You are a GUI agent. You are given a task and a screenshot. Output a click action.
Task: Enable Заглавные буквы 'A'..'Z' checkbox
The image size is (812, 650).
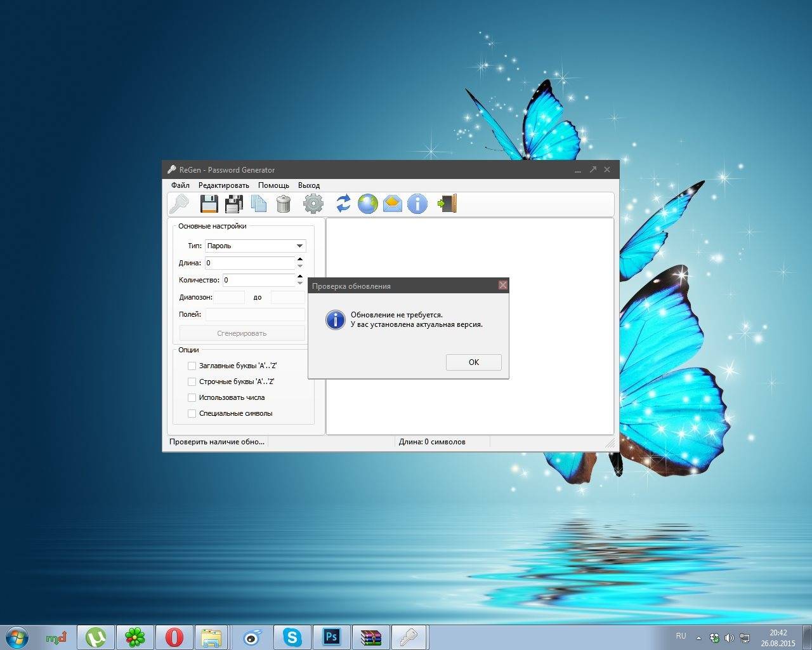coord(192,366)
